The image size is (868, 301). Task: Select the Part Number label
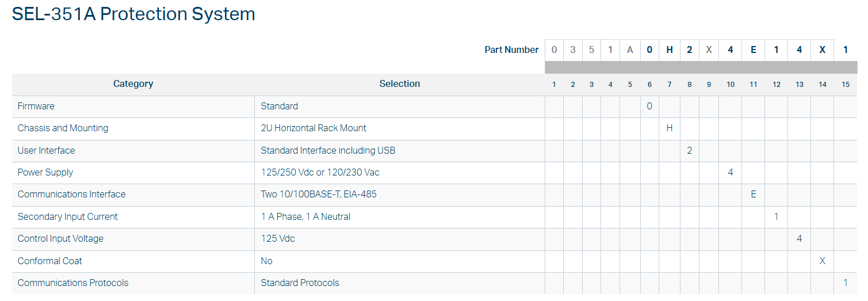(511, 50)
